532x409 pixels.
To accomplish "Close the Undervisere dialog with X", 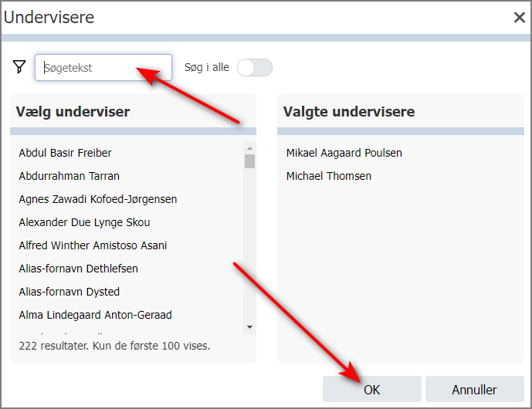I will (520, 18).
